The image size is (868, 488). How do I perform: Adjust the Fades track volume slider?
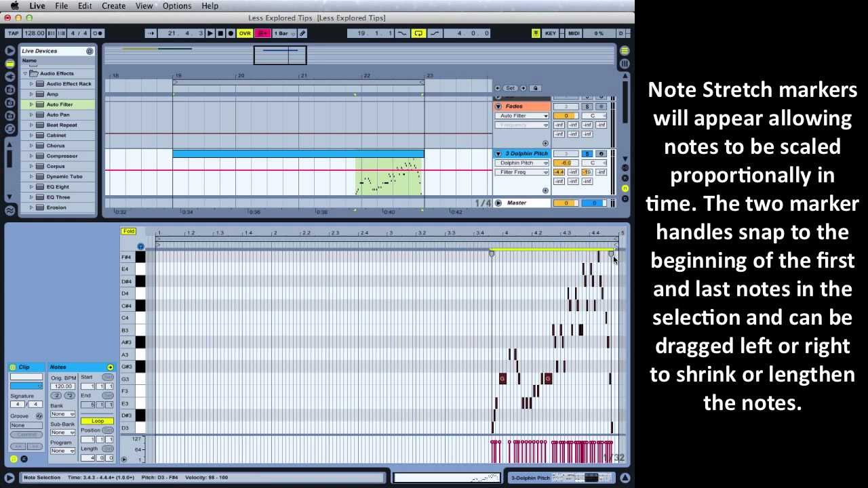click(x=566, y=116)
